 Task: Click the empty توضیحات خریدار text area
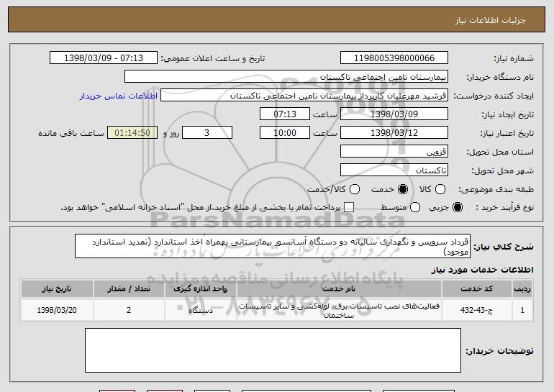tap(273, 350)
